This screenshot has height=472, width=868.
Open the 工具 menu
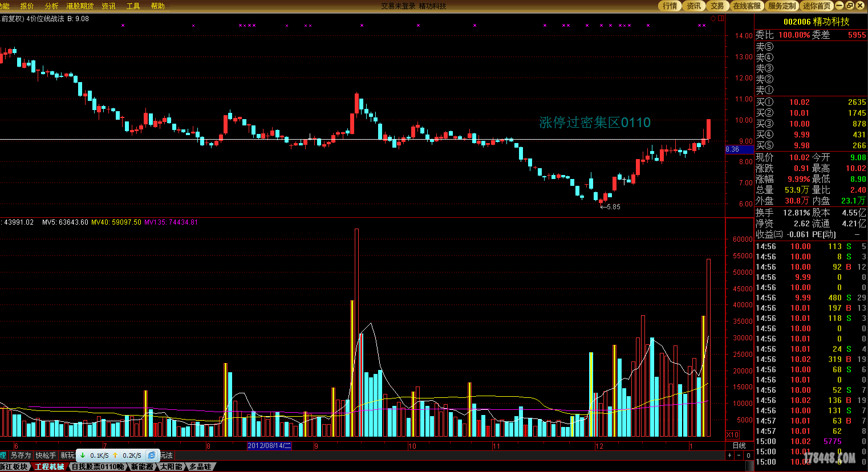[x=133, y=6]
